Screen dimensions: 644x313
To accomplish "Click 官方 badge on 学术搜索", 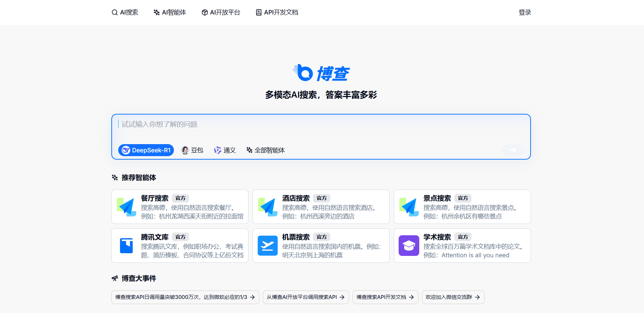I will pos(463,237).
